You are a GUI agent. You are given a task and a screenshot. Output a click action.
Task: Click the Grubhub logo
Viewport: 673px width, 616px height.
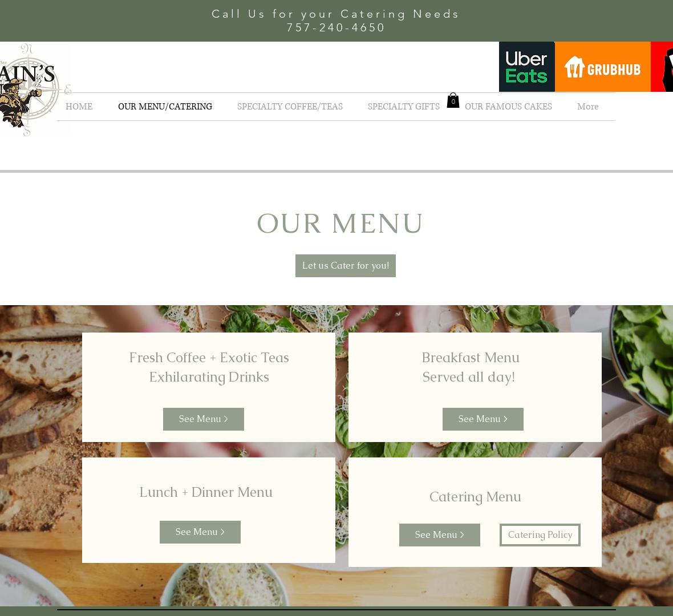[x=603, y=67]
